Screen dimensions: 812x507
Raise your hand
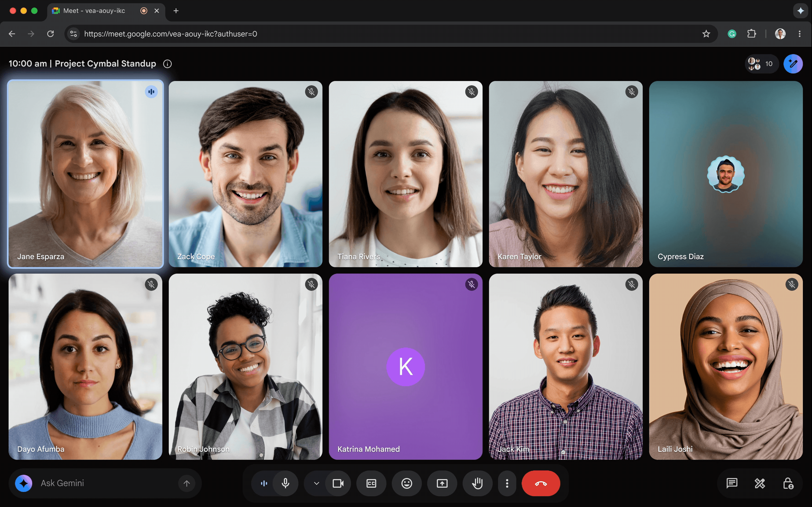478,483
